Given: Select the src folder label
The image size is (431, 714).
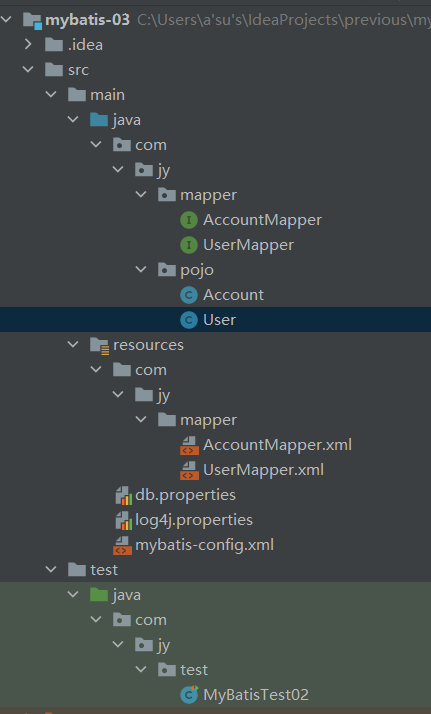Looking at the screenshot, I should coord(78,70).
